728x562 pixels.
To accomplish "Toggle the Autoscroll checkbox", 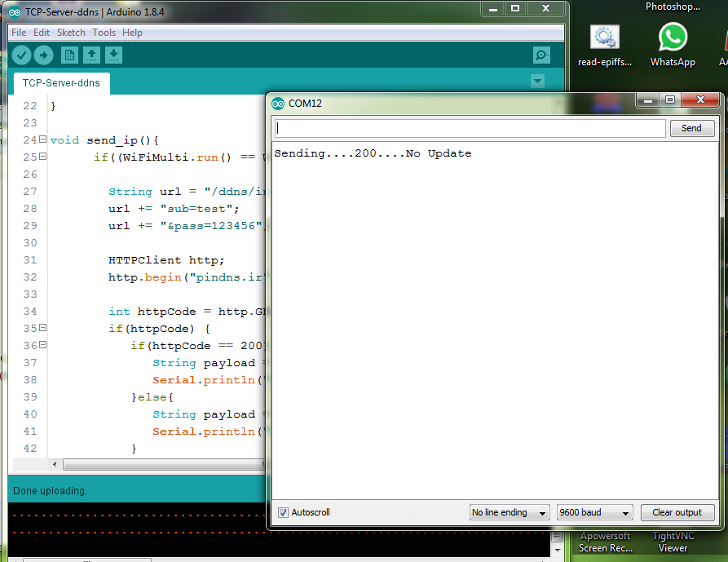I will [x=283, y=512].
